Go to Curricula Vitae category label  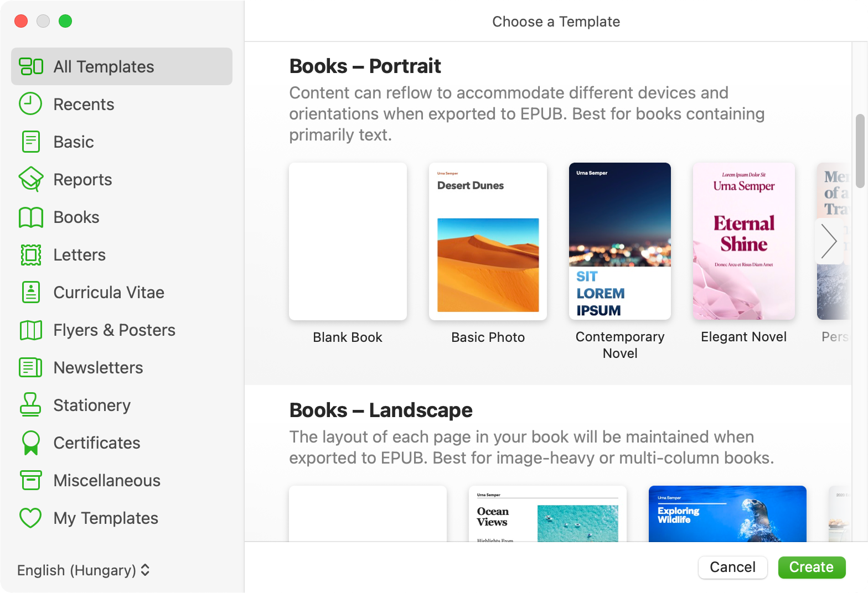click(x=109, y=293)
